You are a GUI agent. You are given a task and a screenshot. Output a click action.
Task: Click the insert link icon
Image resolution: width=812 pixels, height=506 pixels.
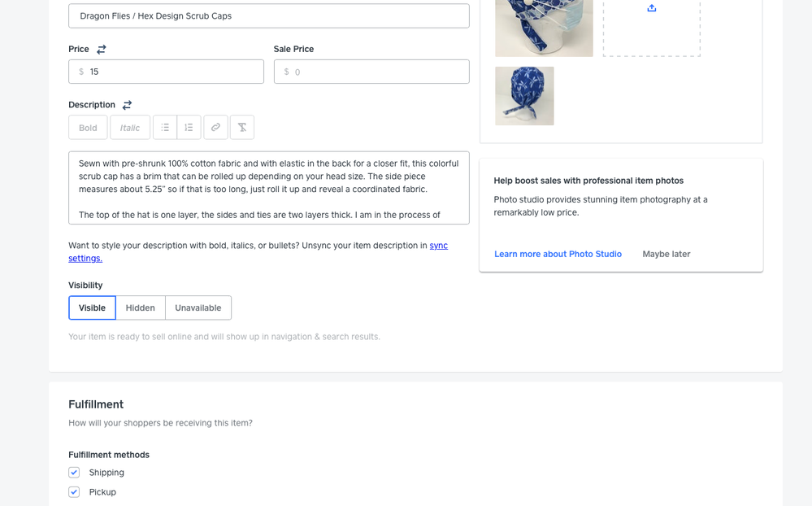[x=215, y=128]
